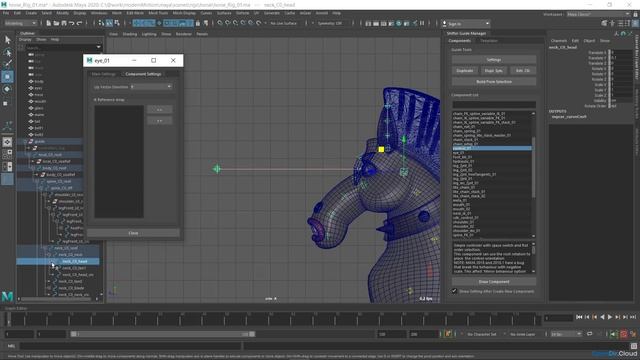Enable the Snap to points magnet icon

(236, 23)
